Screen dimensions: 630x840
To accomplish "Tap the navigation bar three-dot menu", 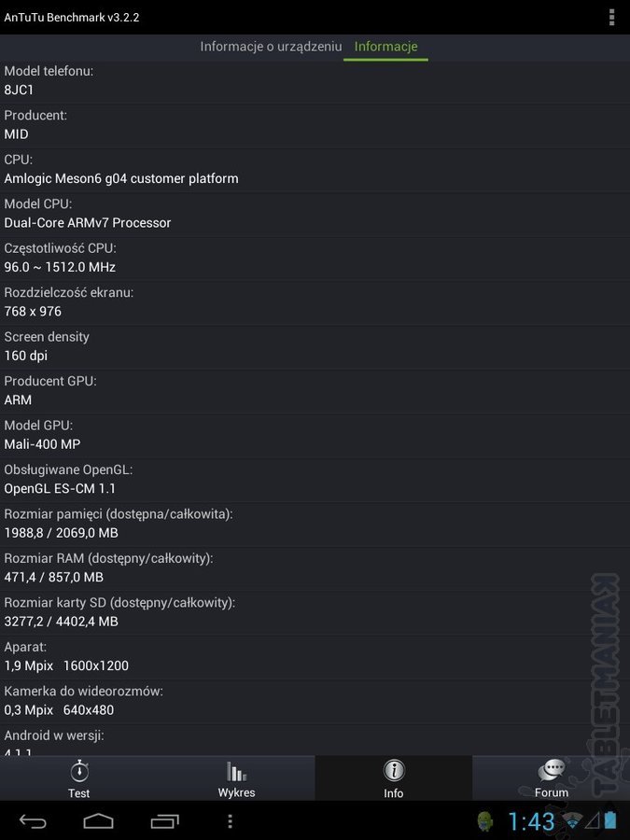I will pos(230,820).
